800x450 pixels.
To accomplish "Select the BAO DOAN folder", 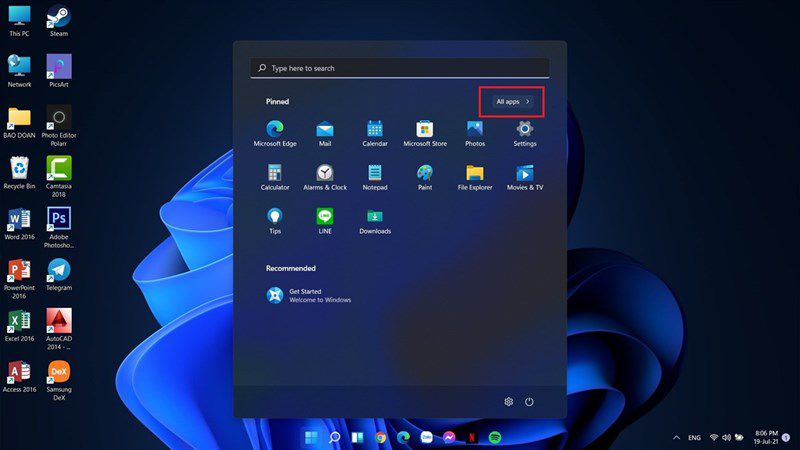I will tap(19, 122).
